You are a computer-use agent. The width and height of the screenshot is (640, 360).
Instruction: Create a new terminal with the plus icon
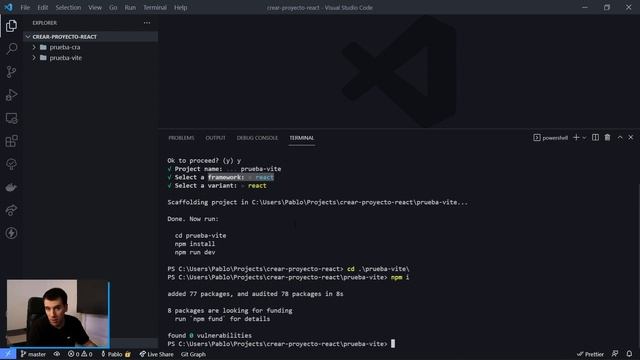576,138
